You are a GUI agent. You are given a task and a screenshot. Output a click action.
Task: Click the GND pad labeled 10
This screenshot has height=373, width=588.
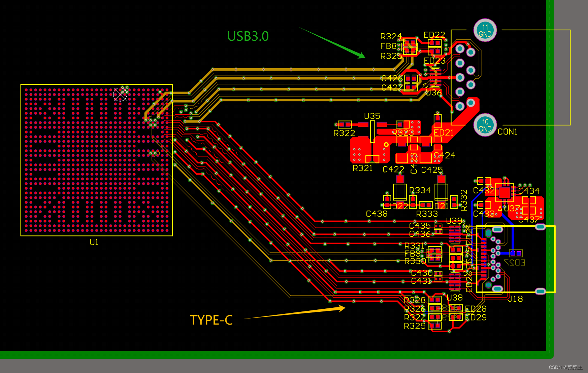click(x=484, y=125)
